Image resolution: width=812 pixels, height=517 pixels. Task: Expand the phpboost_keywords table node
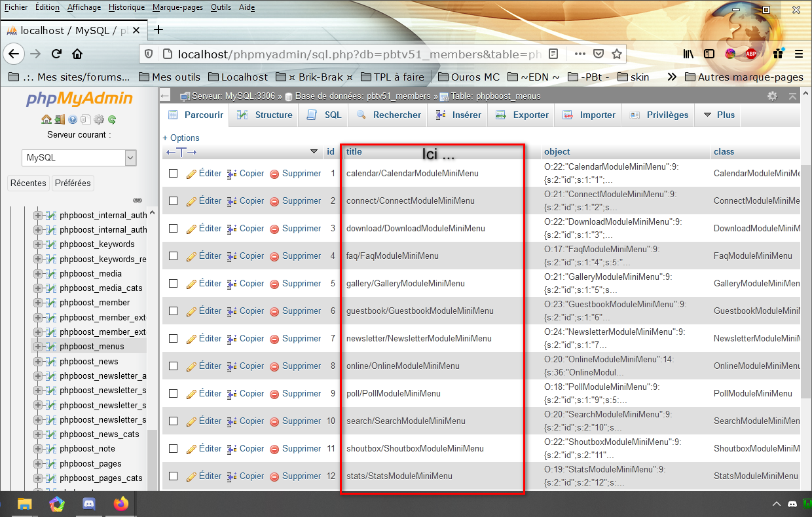click(x=38, y=244)
